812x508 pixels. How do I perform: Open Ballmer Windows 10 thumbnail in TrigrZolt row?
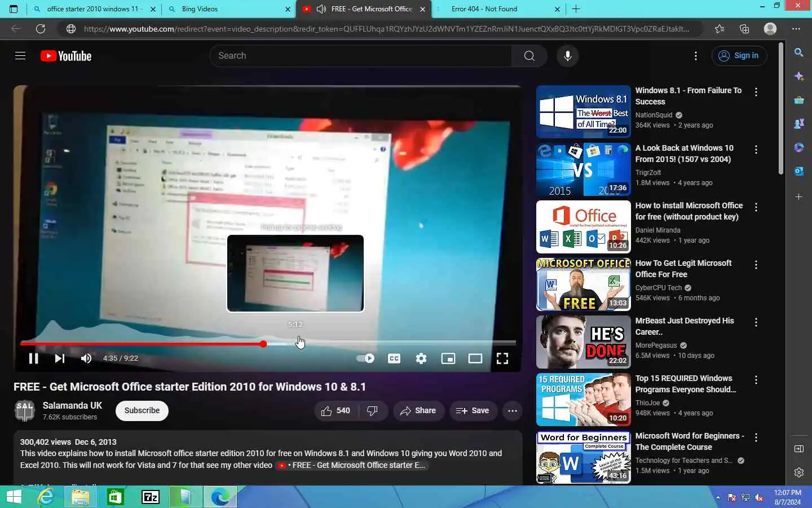584,169
